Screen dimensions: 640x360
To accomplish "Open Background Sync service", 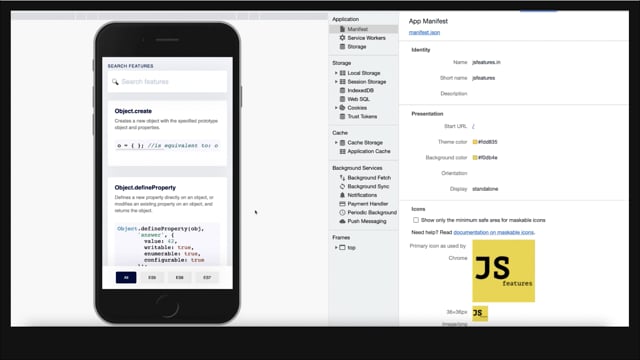I will [368, 186].
